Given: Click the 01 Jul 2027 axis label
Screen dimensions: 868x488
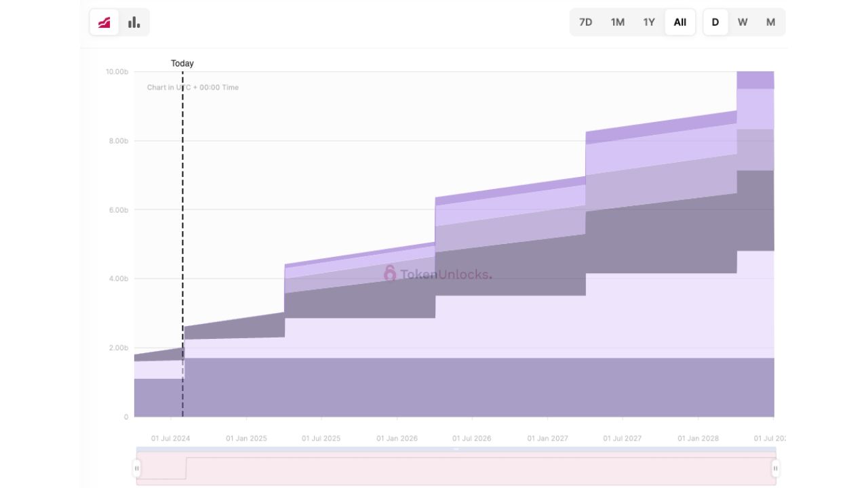Looking at the screenshot, I should tap(623, 439).
